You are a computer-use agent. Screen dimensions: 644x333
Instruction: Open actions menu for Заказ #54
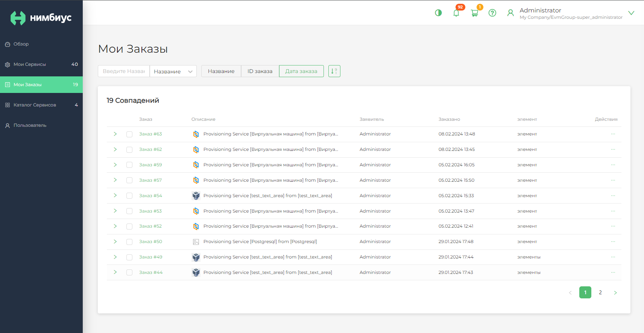pyautogui.click(x=613, y=196)
